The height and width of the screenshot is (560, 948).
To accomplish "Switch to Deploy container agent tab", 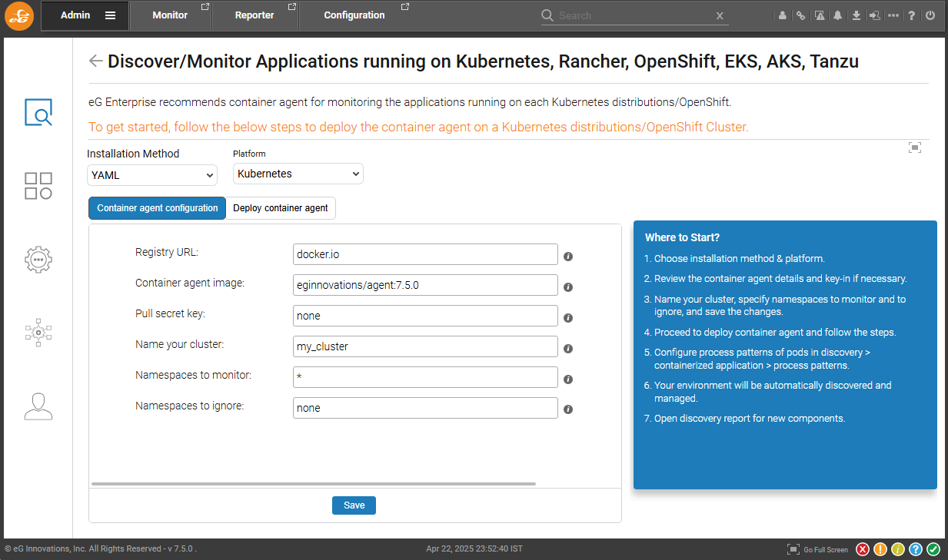I will pos(281,208).
